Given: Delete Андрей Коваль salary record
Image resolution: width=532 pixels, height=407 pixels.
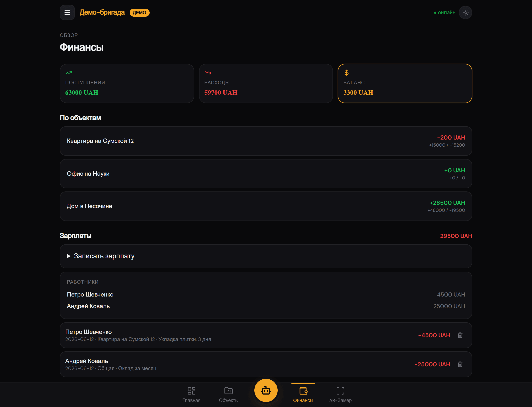Looking at the screenshot, I should coord(460,364).
